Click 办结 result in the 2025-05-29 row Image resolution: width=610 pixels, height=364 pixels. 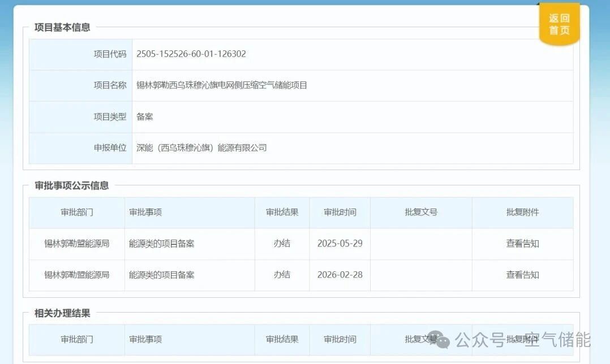tap(282, 244)
